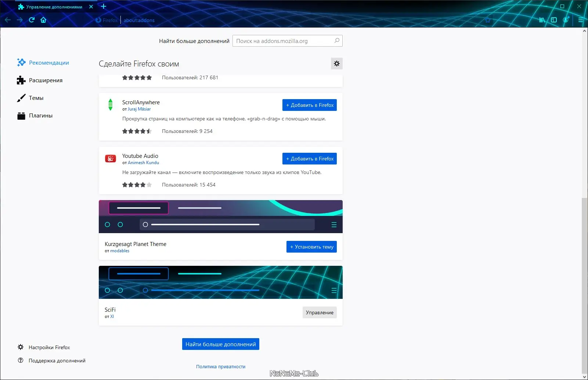Image resolution: width=588 pixels, height=380 pixels.
Task: Reload the current page
Action: point(32,20)
